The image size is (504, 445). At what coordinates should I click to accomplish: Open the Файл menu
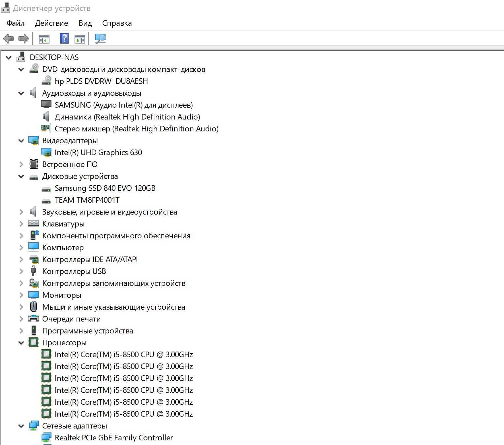coord(16,23)
